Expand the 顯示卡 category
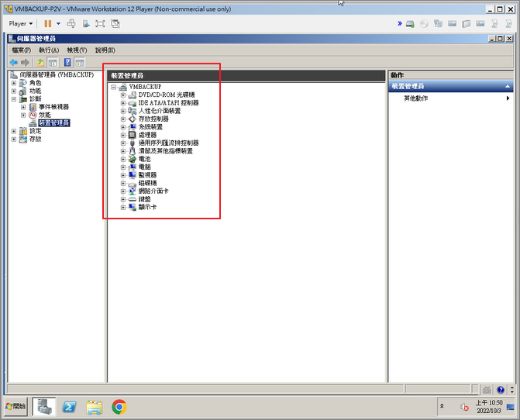The image size is (520, 420). click(123, 207)
